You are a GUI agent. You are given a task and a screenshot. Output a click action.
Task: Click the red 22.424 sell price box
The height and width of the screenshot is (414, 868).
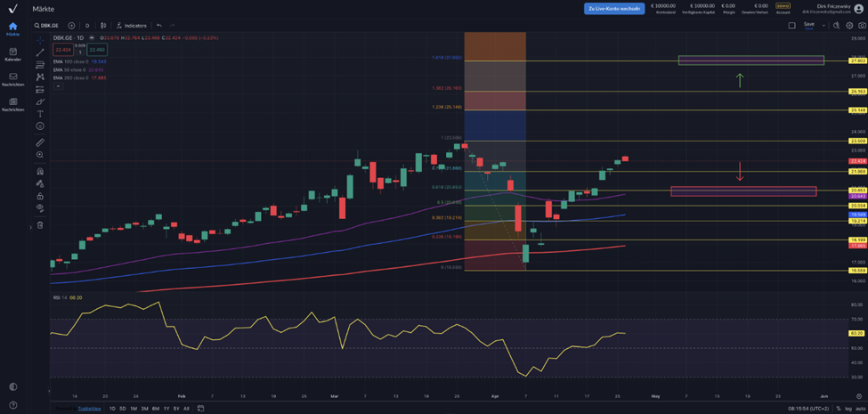(x=63, y=50)
